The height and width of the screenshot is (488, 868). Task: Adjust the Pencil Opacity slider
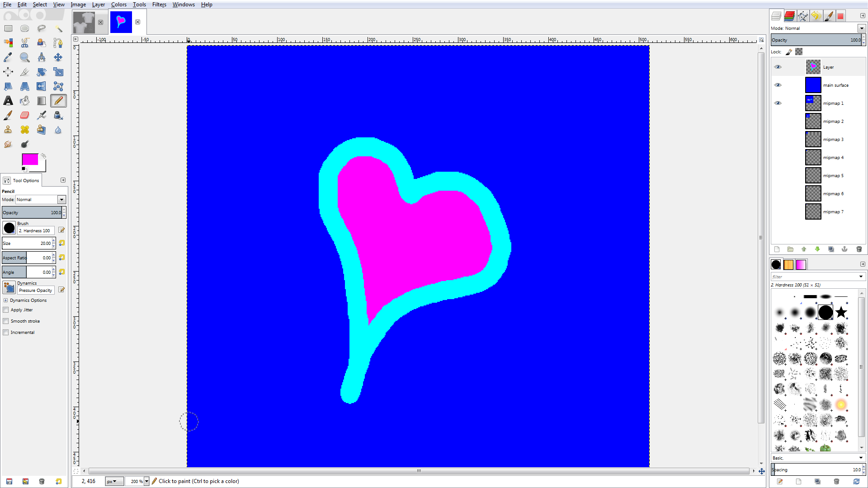coord(32,213)
